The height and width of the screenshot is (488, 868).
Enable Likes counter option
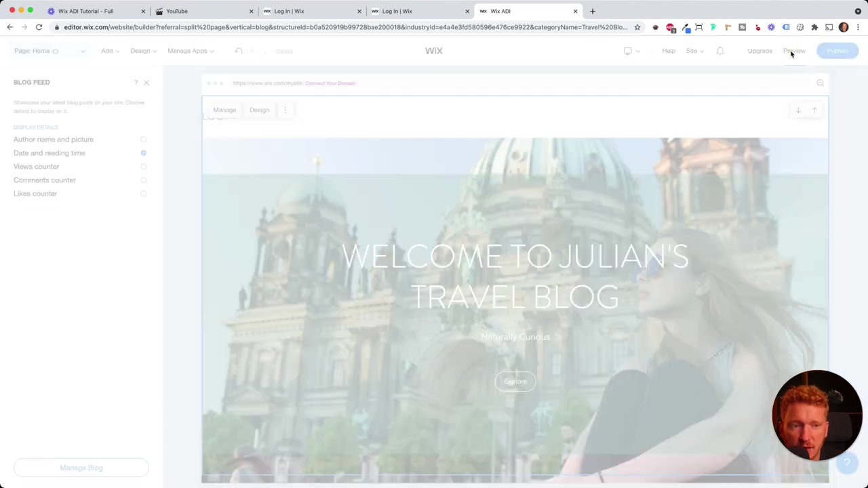(x=143, y=194)
